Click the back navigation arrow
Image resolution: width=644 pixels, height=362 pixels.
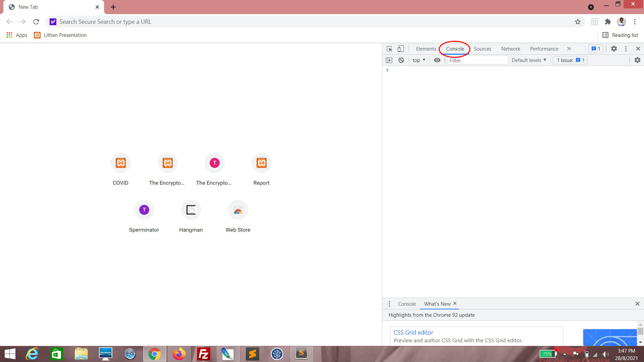click(x=9, y=22)
